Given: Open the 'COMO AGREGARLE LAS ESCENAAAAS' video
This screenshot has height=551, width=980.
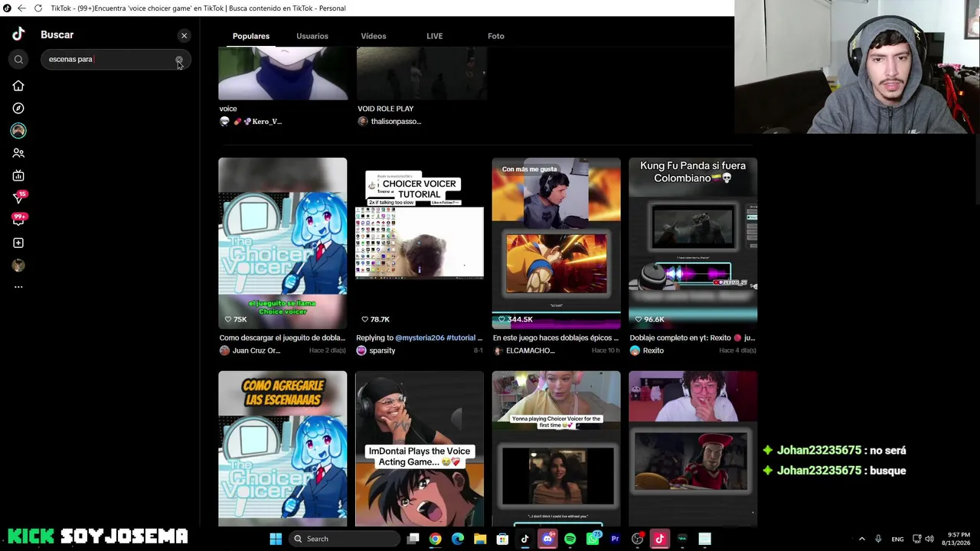Looking at the screenshot, I should [283, 449].
